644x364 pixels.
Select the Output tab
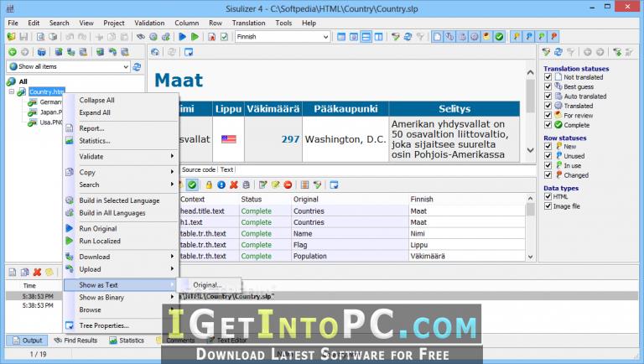pos(27,341)
